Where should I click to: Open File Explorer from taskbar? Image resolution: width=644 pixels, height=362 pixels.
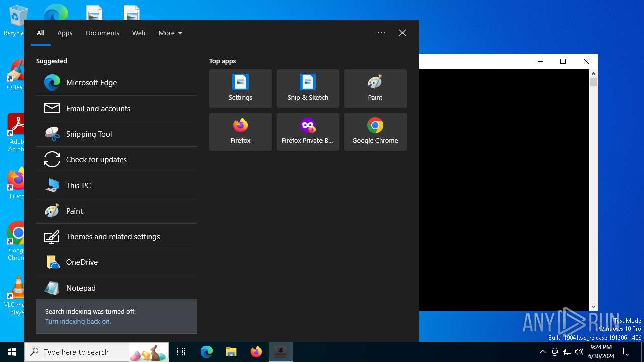tap(231, 352)
